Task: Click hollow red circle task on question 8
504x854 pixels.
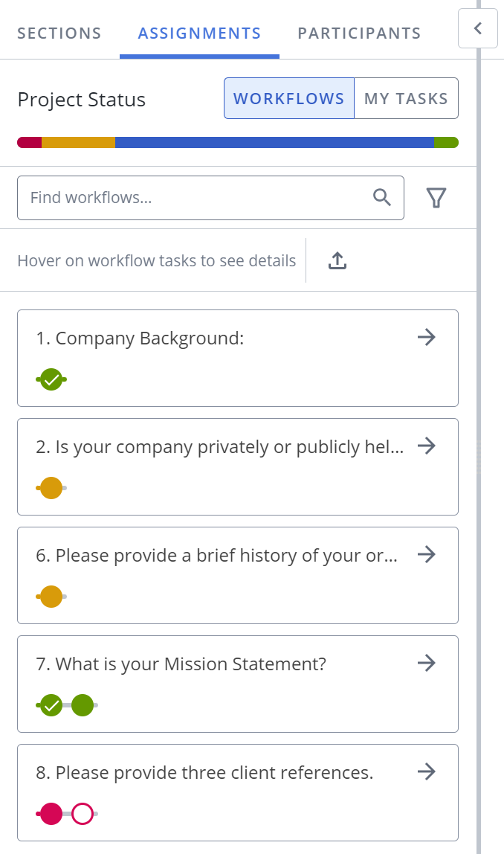Action: click(83, 814)
